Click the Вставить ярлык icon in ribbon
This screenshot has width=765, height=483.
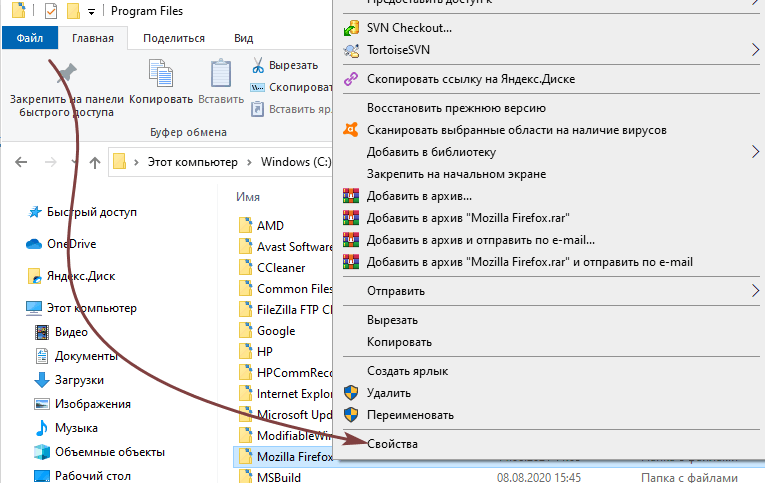pyautogui.click(x=257, y=109)
